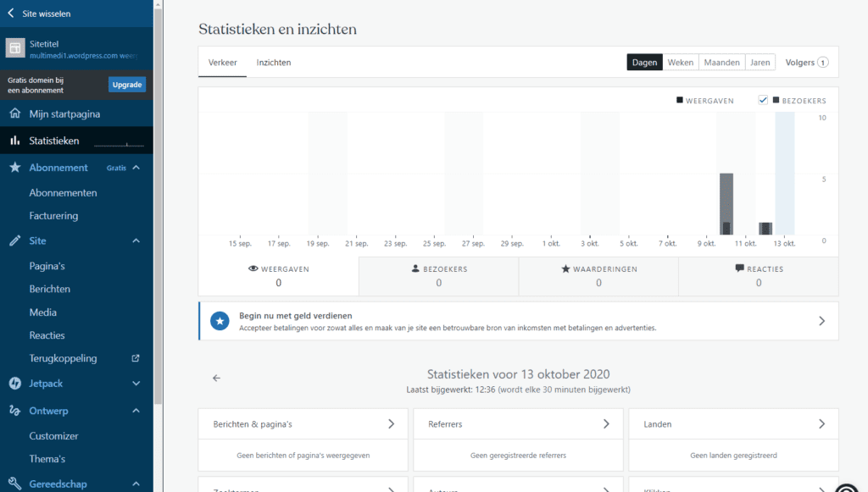Go to previous day with left arrow
This screenshot has height=492, width=868.
point(216,379)
